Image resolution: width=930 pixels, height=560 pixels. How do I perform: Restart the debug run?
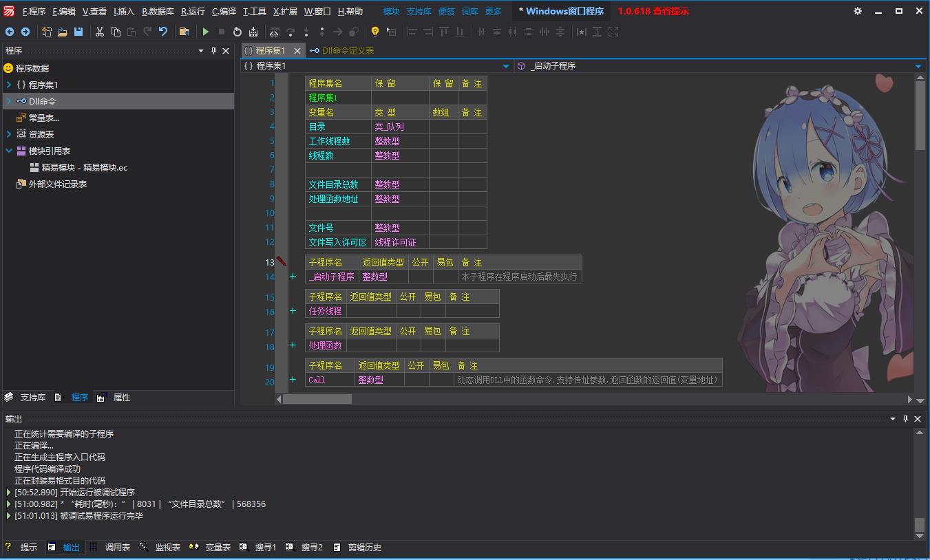[x=237, y=32]
